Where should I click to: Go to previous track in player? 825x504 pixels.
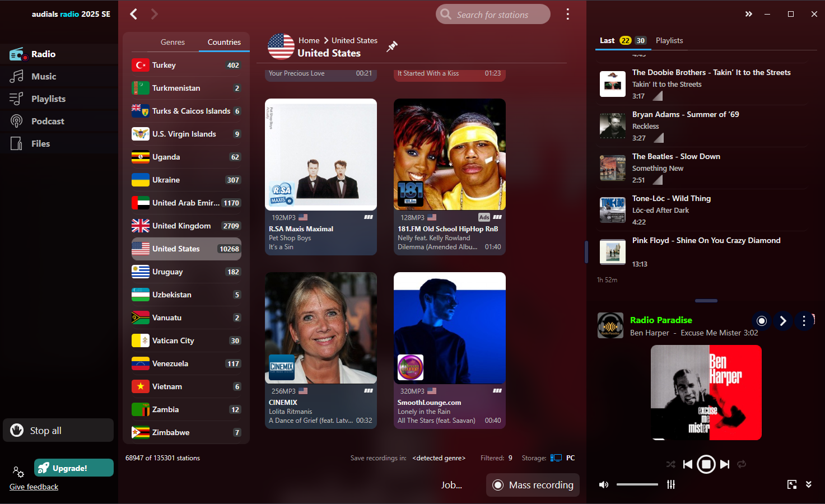688,464
